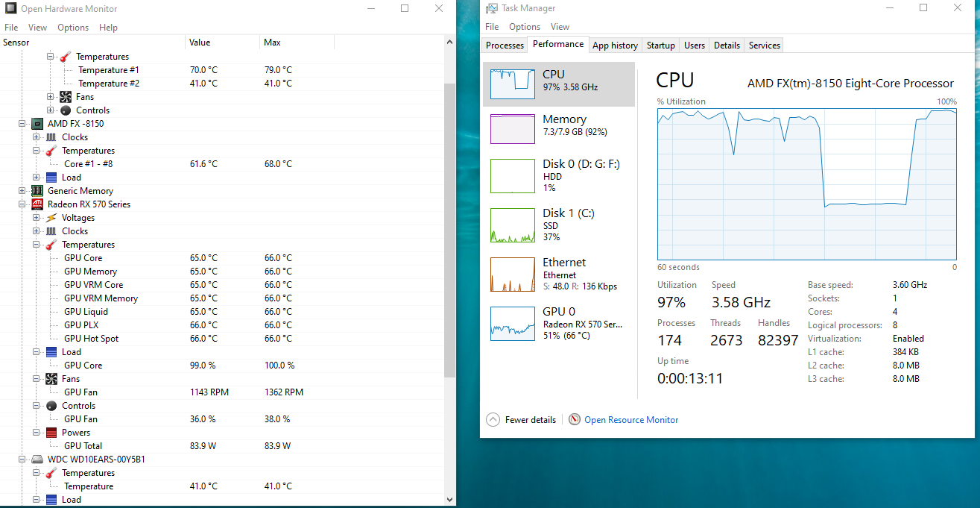Collapse Radeon Temperatures node with GPU Core
The image size is (980, 508).
(37, 245)
